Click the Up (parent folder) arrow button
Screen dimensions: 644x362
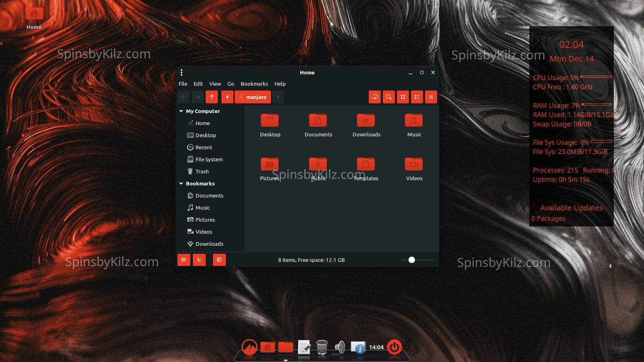coord(212,97)
